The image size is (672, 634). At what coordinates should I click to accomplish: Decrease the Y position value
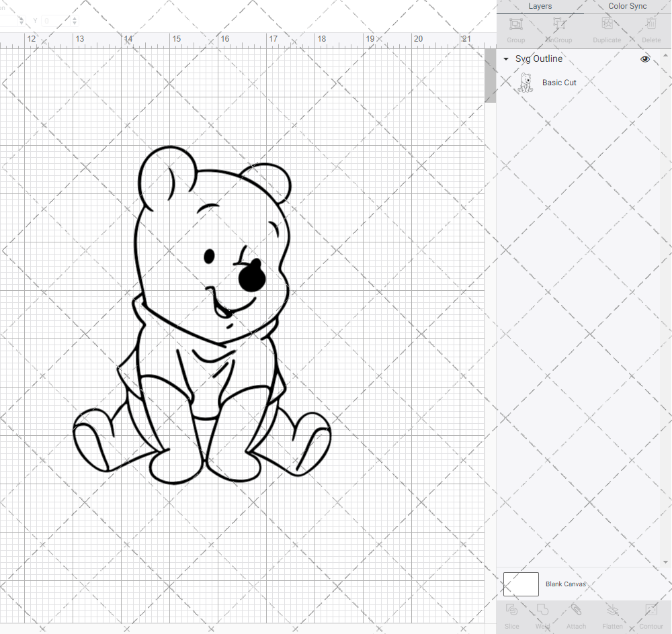point(74,24)
